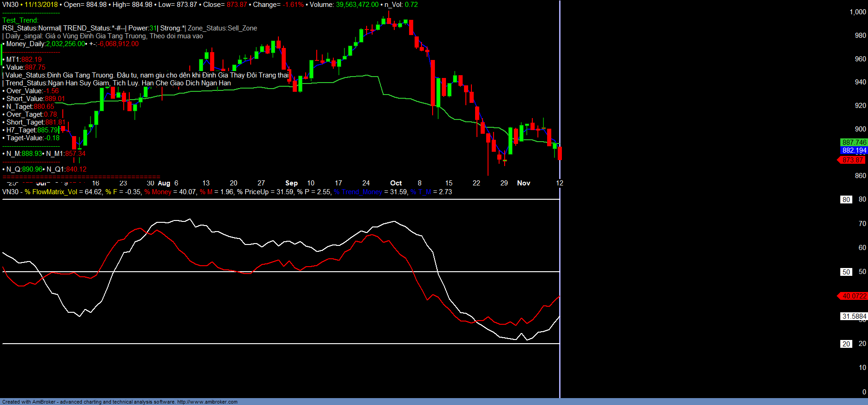Click the Zone_Status:Sell_Zone text

[x=222, y=28]
